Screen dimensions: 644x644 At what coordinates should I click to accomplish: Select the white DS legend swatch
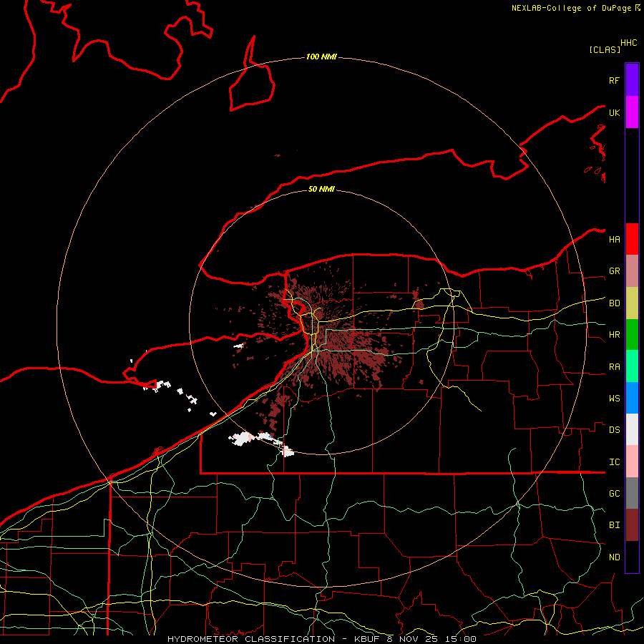(x=632, y=429)
